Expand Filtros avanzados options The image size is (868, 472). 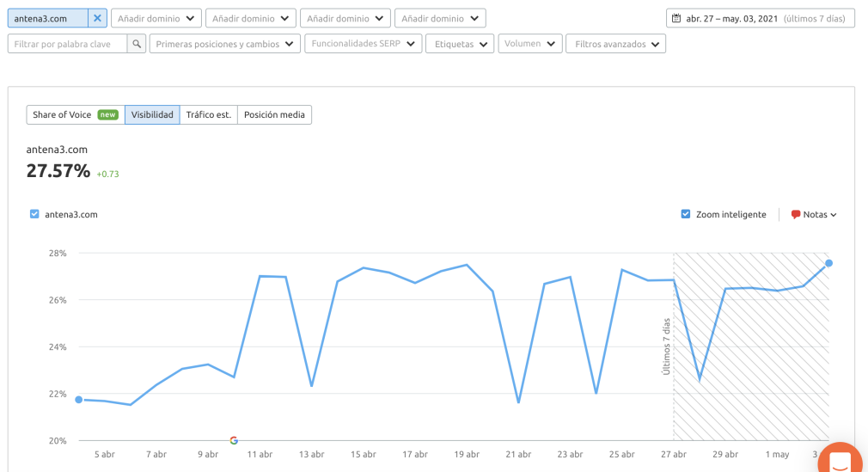click(615, 44)
